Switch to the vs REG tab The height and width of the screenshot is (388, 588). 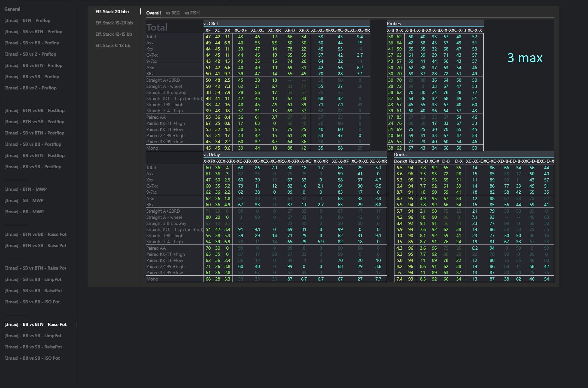tap(173, 13)
